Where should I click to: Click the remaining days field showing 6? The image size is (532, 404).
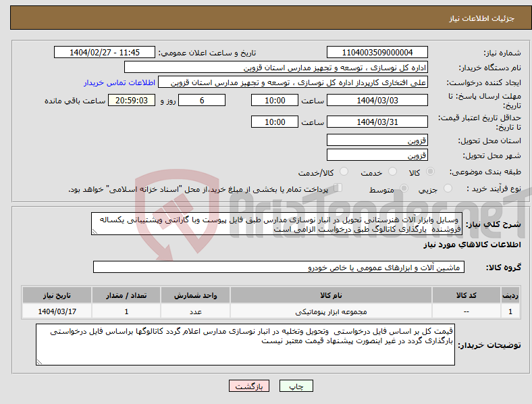coord(202,100)
